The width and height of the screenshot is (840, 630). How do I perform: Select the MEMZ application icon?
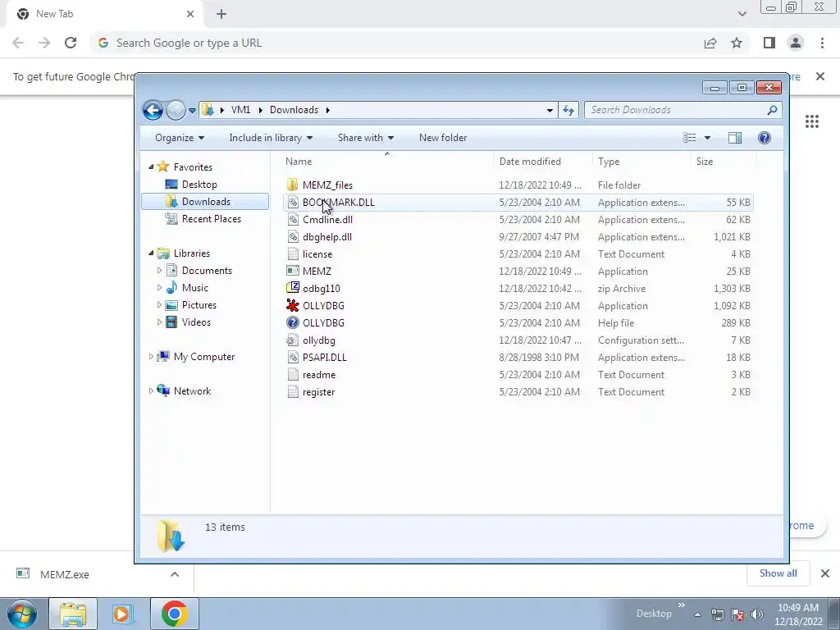pyautogui.click(x=293, y=271)
